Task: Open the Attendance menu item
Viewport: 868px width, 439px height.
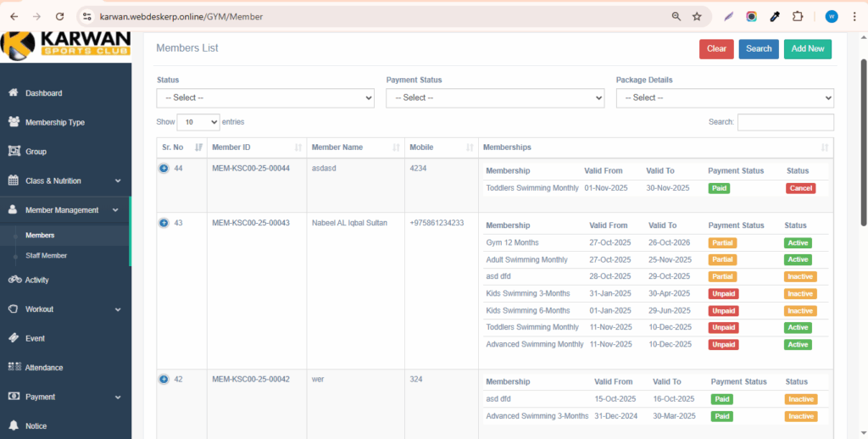Action: pos(44,368)
